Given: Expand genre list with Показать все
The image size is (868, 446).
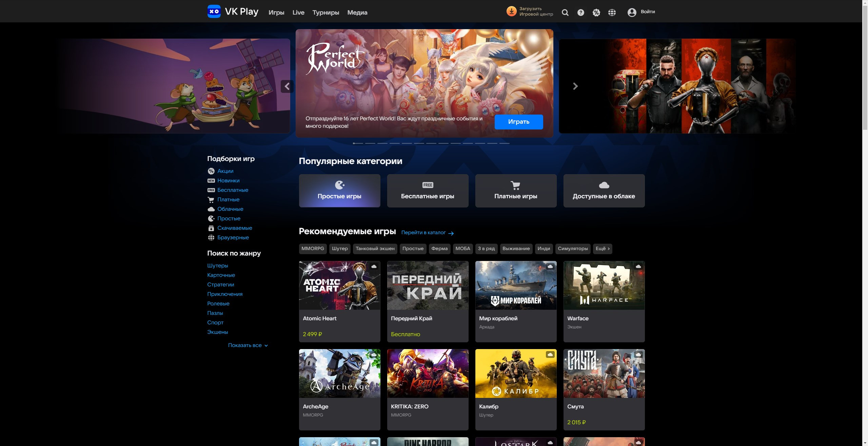Looking at the screenshot, I should pyautogui.click(x=248, y=345).
